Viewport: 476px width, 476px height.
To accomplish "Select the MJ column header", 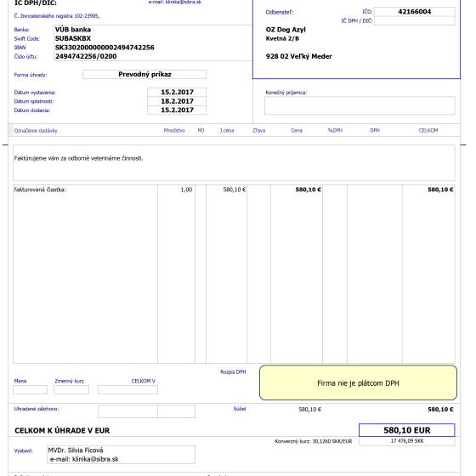I will (x=201, y=131).
